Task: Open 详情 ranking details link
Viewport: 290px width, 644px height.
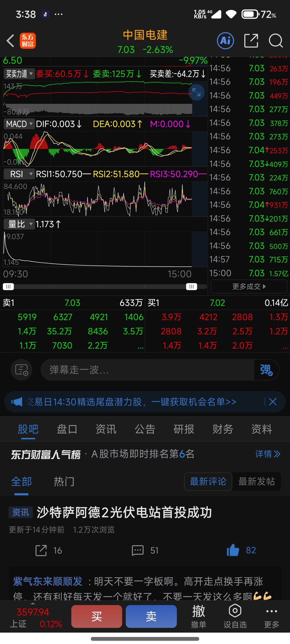Action: tap(268, 454)
